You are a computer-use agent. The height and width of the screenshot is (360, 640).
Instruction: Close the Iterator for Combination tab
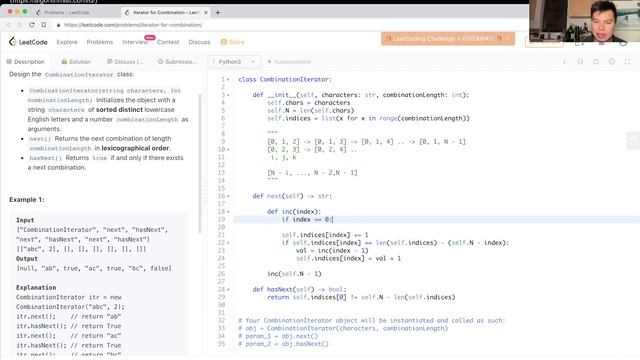pos(206,13)
